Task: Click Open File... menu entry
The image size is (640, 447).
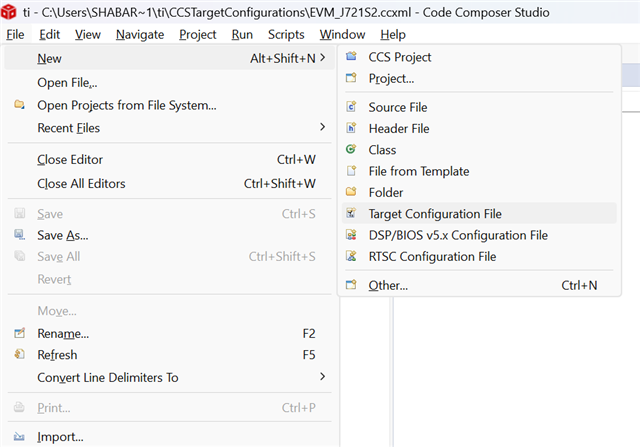Action: pos(67,82)
